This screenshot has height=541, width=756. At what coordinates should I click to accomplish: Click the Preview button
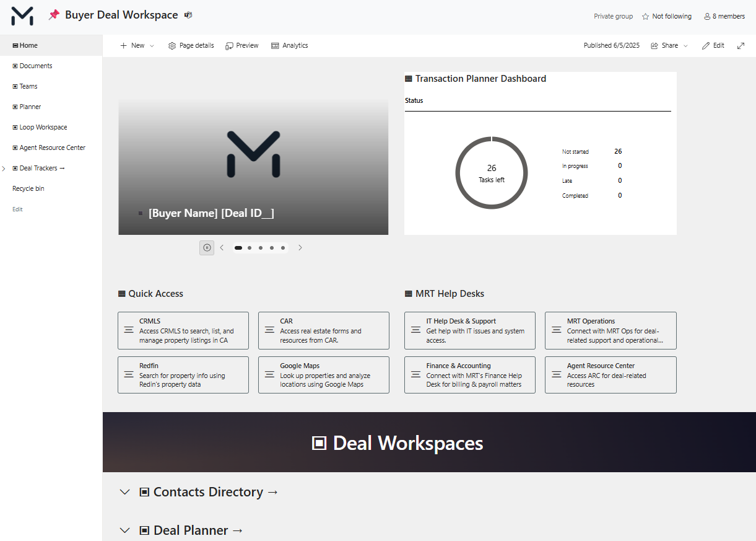click(242, 45)
